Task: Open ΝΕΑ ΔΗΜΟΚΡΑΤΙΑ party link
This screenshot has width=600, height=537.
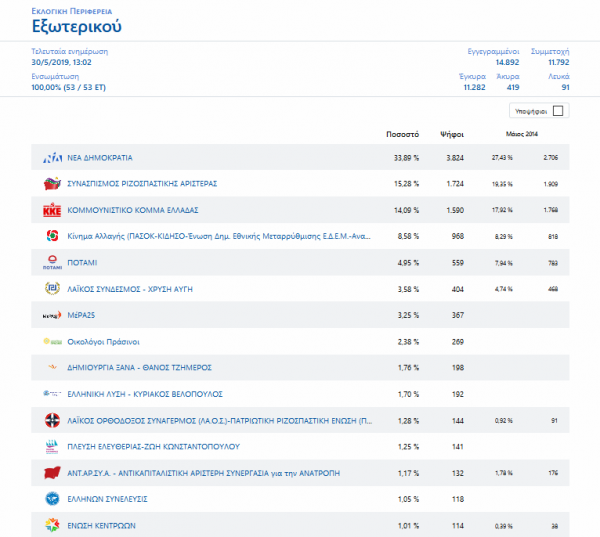Action: pos(100,158)
